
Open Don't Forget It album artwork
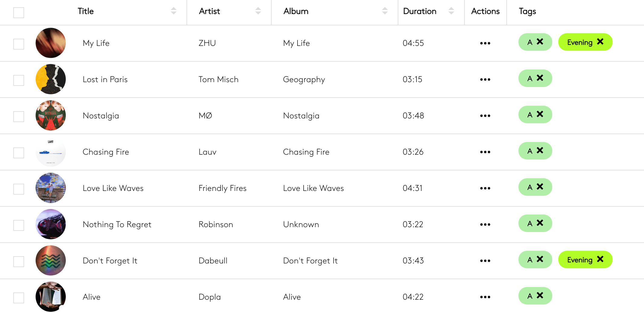(x=51, y=260)
